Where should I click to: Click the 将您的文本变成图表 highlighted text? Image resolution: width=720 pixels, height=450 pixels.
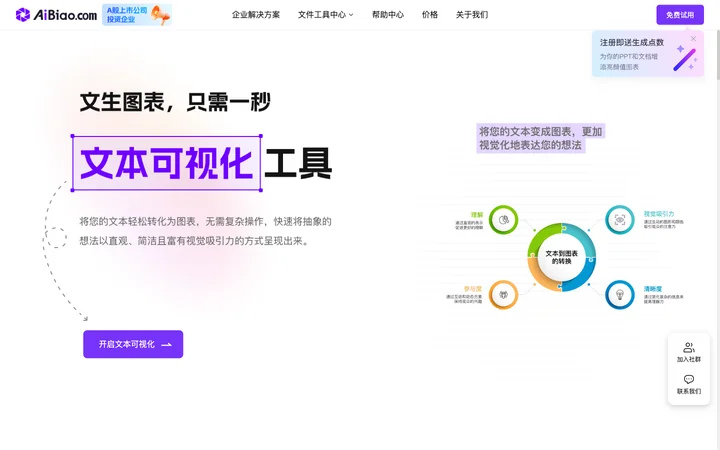(540, 138)
